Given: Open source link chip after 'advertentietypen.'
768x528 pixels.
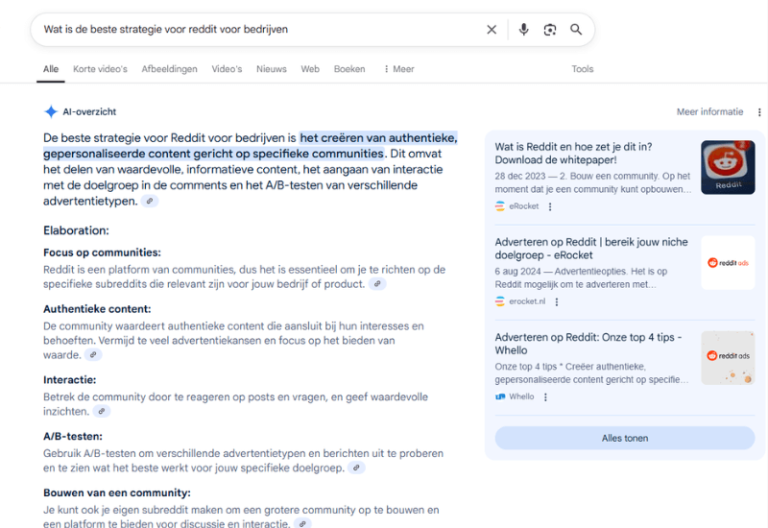Looking at the screenshot, I should [x=150, y=201].
